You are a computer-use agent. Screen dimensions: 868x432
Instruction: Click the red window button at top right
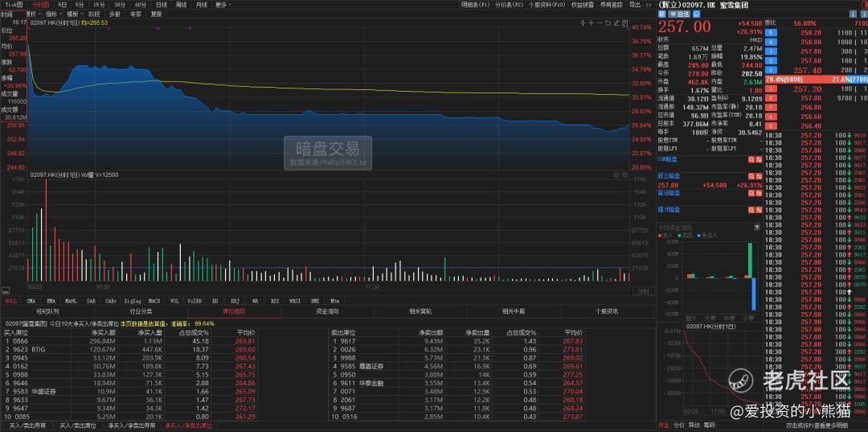pos(865,5)
